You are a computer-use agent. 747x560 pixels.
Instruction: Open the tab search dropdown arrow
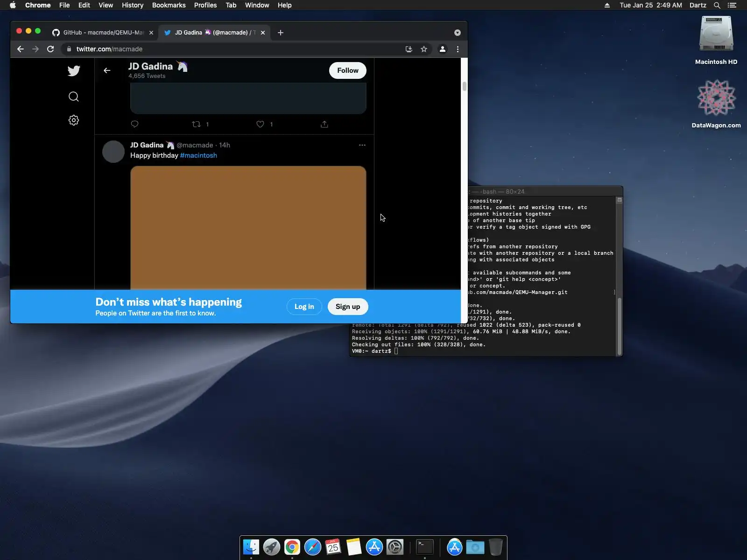pos(458,33)
